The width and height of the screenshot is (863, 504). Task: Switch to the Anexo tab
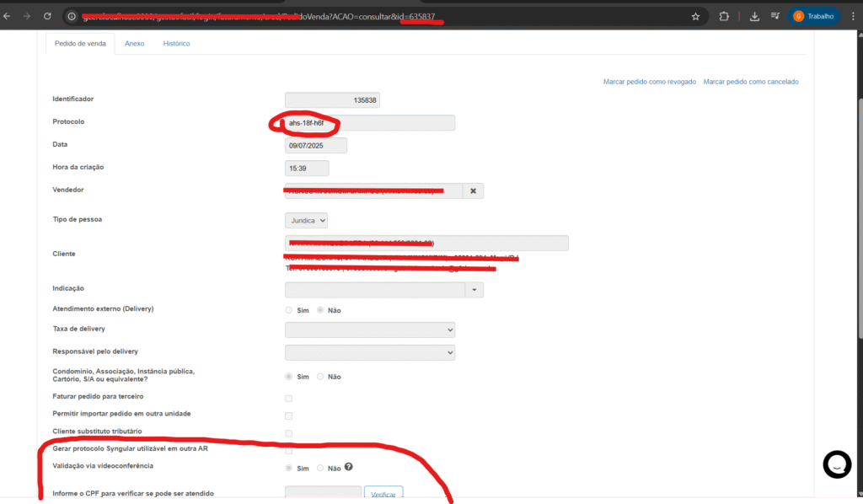click(134, 44)
